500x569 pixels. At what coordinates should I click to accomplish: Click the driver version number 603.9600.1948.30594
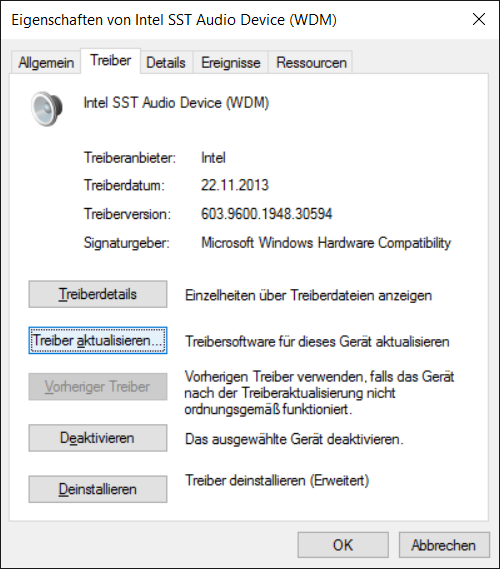pyautogui.click(x=267, y=214)
